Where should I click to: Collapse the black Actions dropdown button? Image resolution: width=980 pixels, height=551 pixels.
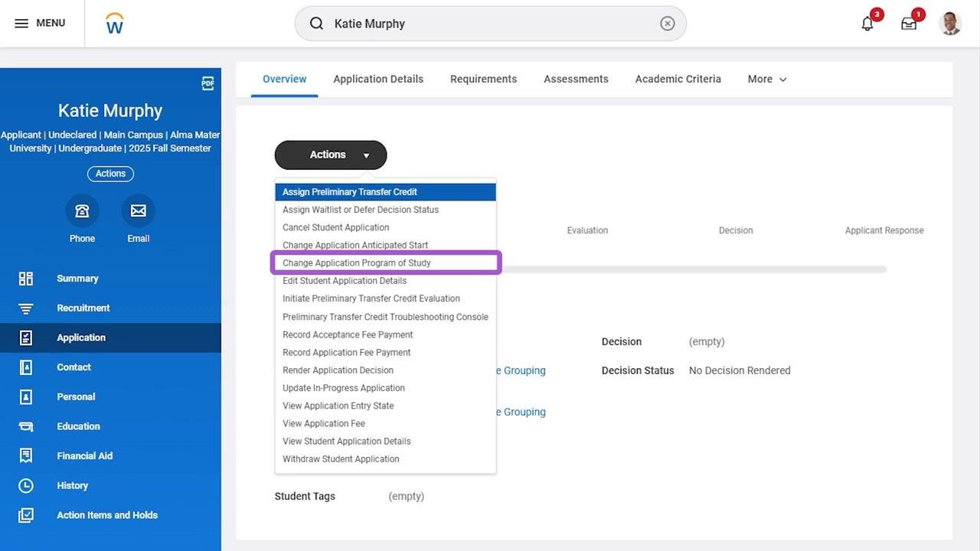click(331, 155)
